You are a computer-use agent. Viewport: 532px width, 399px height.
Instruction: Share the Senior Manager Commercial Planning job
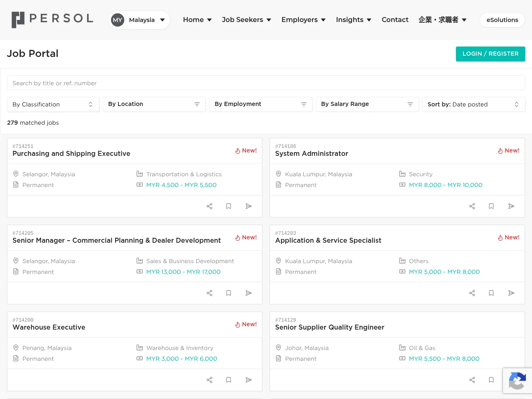[x=209, y=293]
